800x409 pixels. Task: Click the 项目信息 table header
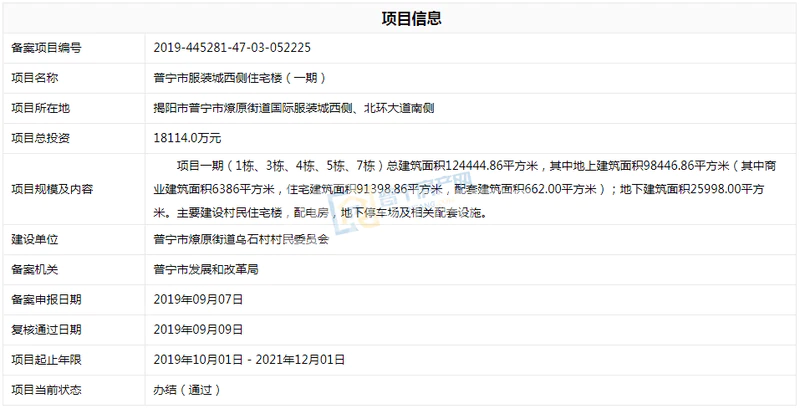[x=411, y=18]
